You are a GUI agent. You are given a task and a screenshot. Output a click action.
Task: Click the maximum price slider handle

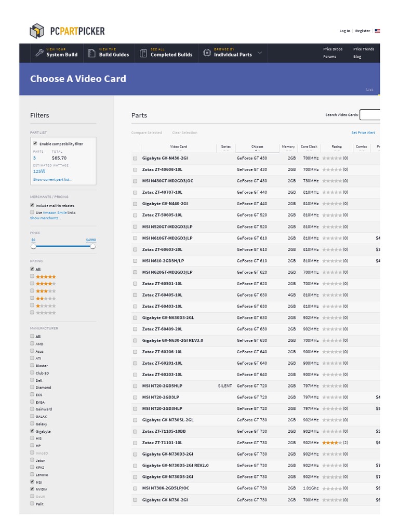92,246
